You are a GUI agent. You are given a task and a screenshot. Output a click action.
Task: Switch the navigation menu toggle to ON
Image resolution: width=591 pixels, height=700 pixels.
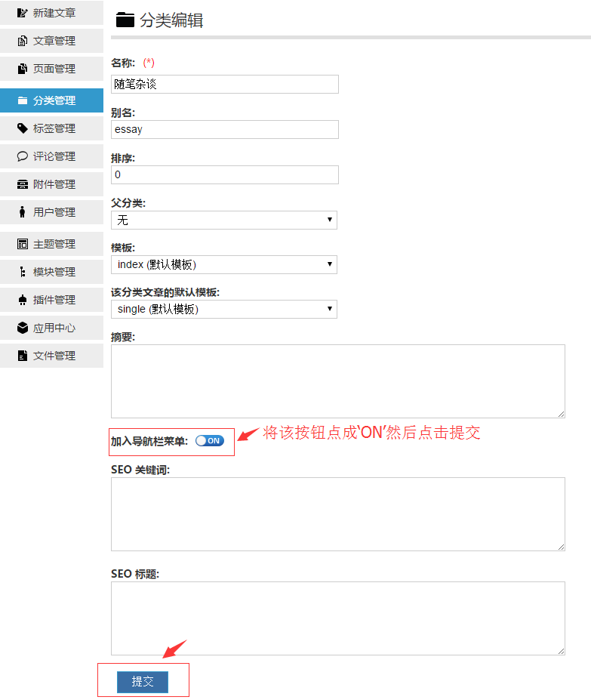[x=209, y=441]
